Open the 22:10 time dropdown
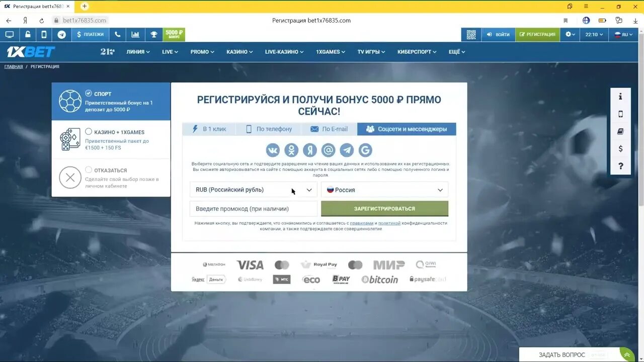 point(594,35)
